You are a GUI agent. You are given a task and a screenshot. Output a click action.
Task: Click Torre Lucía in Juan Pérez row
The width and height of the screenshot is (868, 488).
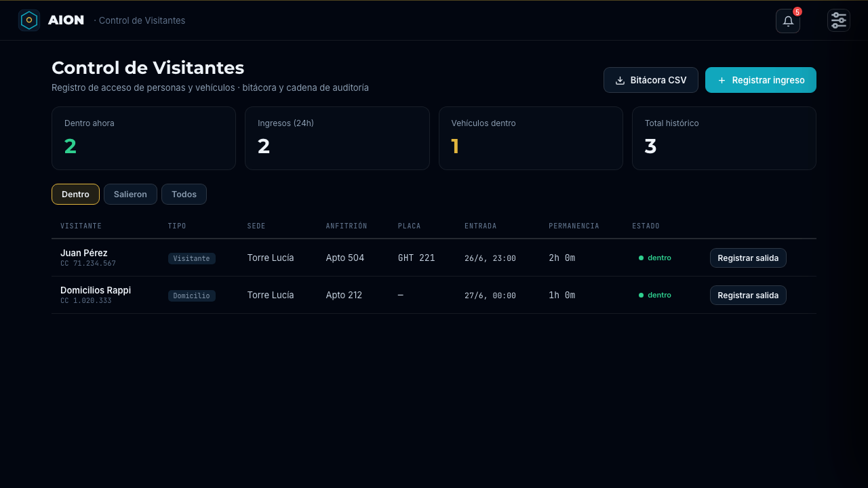pyautogui.click(x=271, y=258)
